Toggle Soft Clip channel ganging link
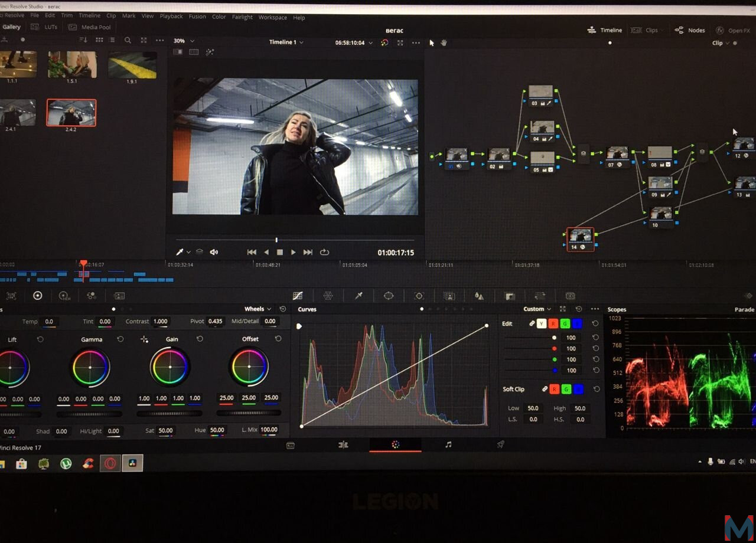 point(544,389)
